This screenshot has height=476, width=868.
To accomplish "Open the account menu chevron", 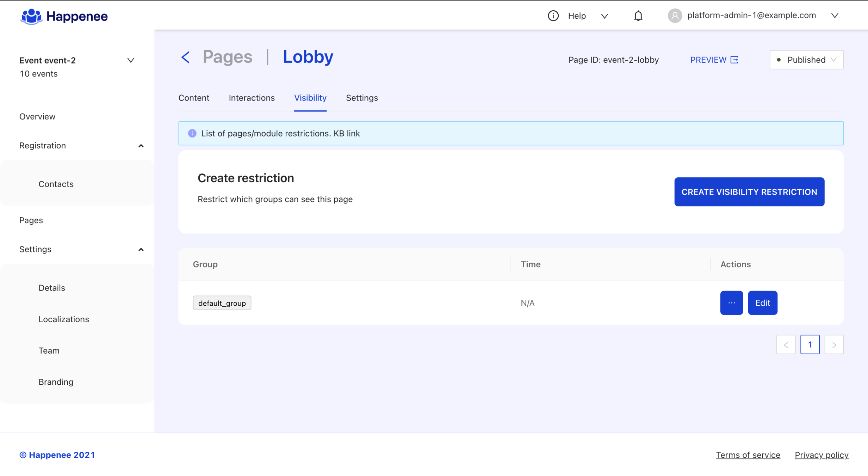I will (x=835, y=16).
